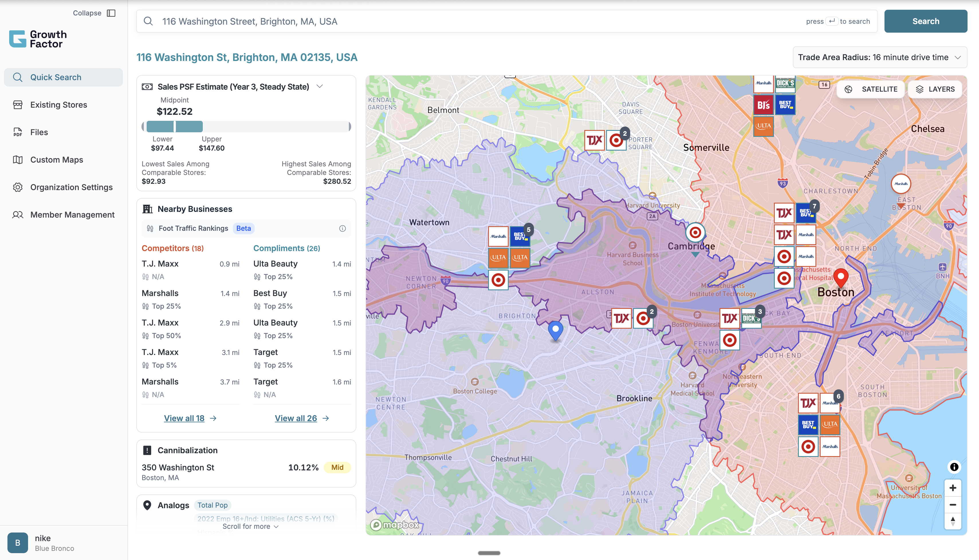Click T.J. Maxx 0.9 mi competitor row
The image size is (979, 560).
tap(190, 270)
